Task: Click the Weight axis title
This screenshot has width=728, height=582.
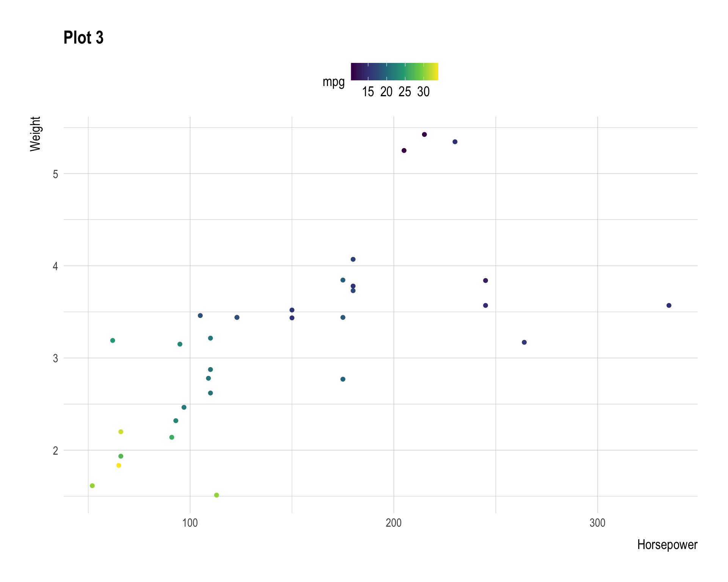Action: [35, 134]
